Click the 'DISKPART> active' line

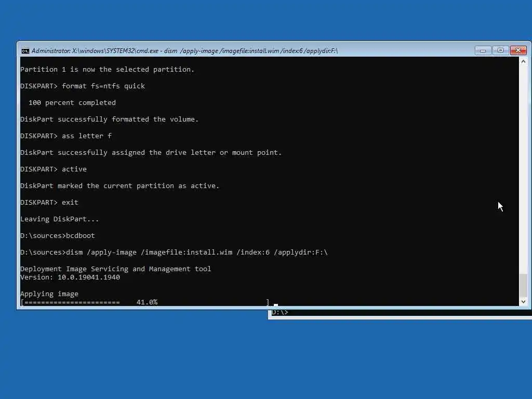(x=54, y=169)
